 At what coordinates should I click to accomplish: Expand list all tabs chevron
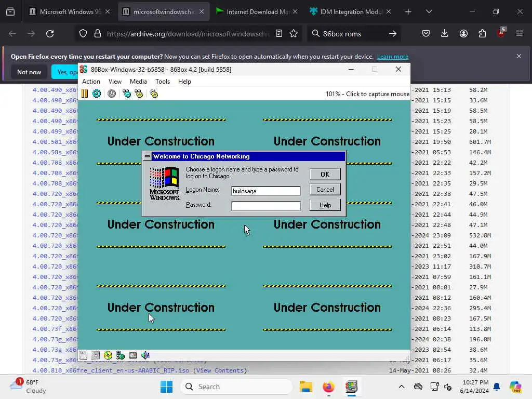tap(429, 12)
